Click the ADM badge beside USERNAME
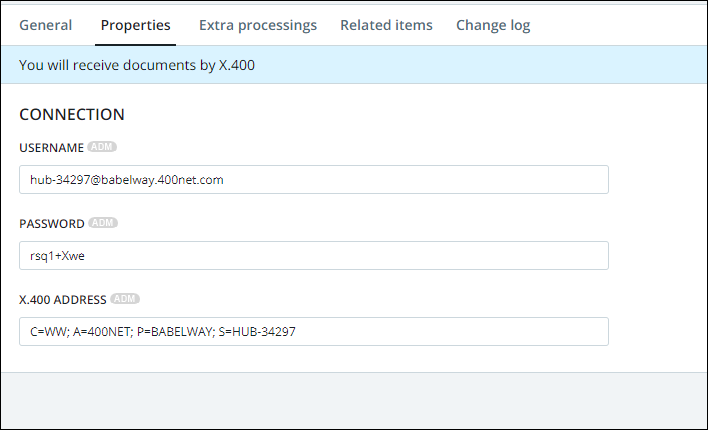Image resolution: width=708 pixels, height=430 pixels. (x=102, y=147)
